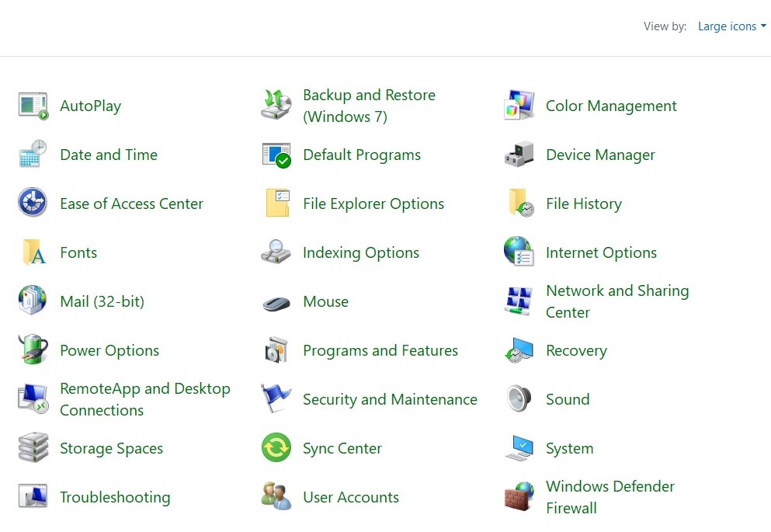Image resolution: width=771 pixels, height=532 pixels.
Task: Open the Color Management link
Action: point(611,106)
